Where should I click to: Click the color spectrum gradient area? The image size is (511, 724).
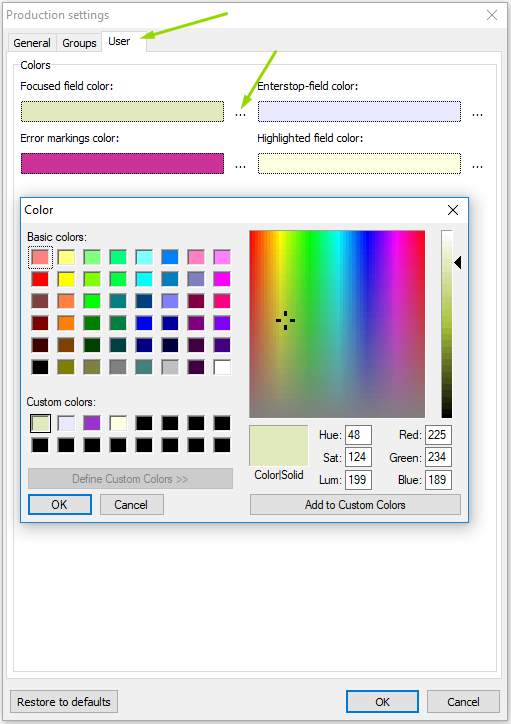click(x=337, y=324)
